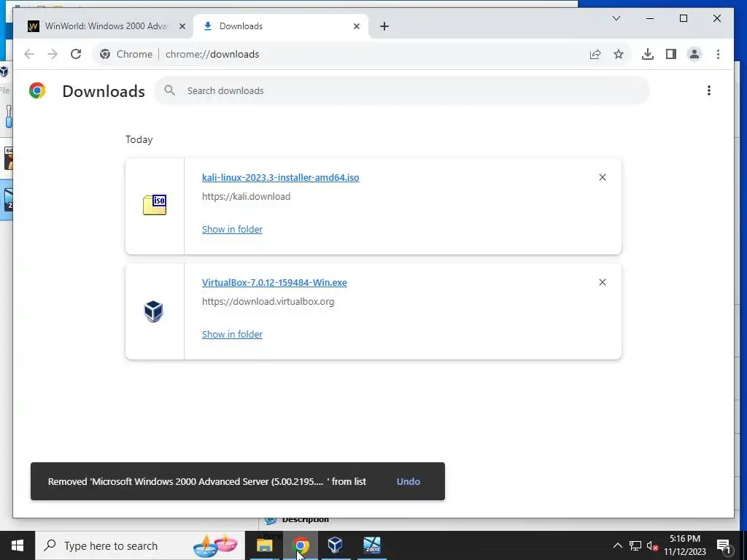
Task: Show kali-linux ISO in folder
Action: click(x=232, y=229)
